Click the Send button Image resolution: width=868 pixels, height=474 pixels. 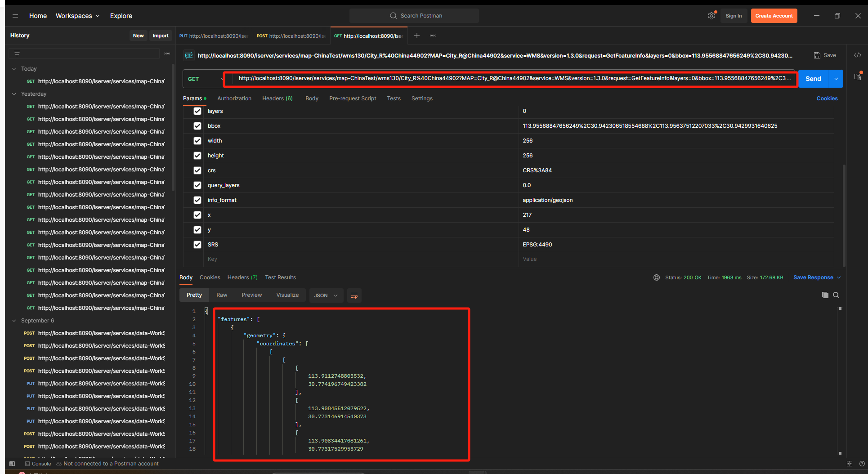pyautogui.click(x=813, y=79)
